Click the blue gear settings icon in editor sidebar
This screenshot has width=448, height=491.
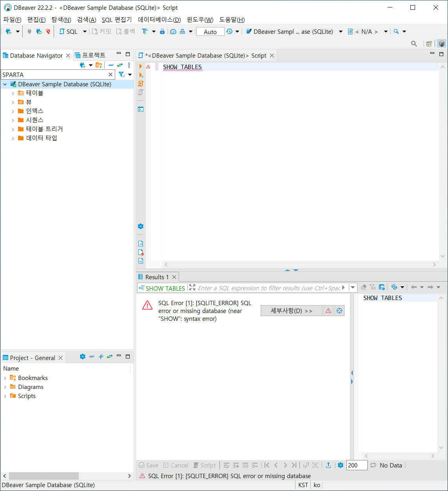pos(141,226)
